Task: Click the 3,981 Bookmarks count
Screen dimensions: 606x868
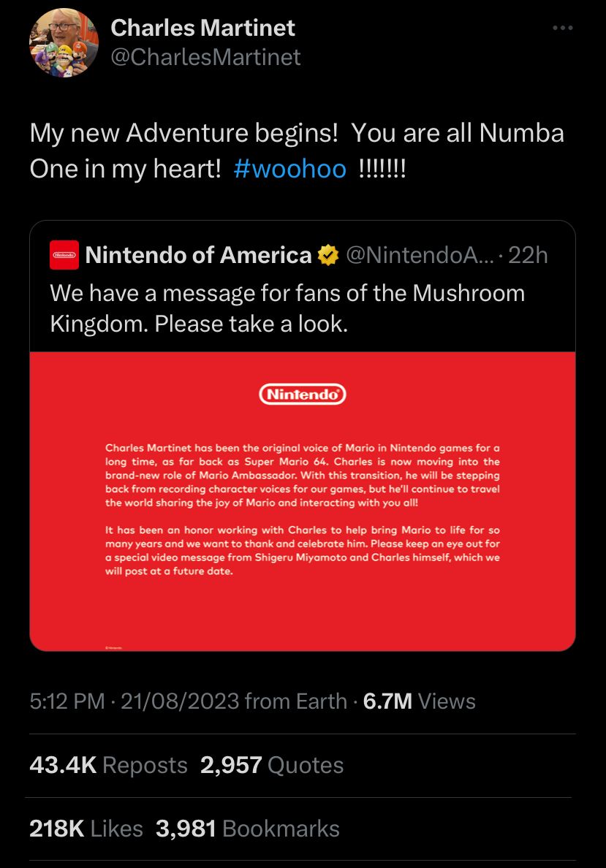Action: pos(248,829)
